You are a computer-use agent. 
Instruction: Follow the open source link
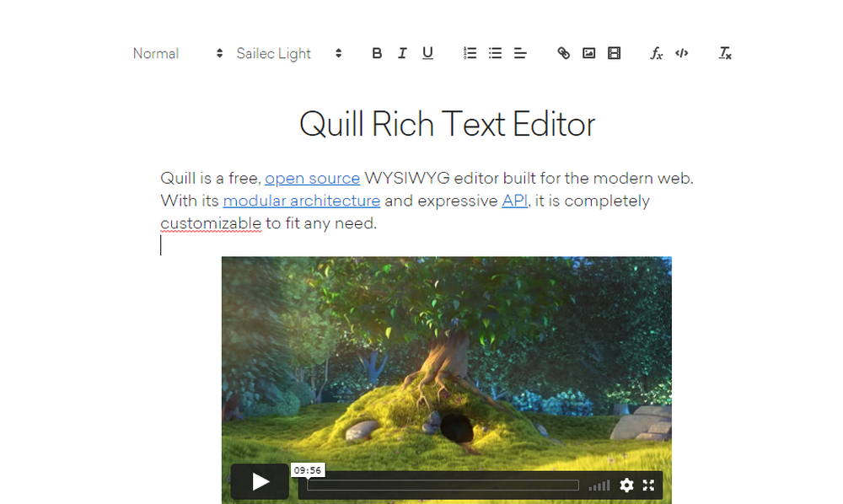(x=313, y=178)
